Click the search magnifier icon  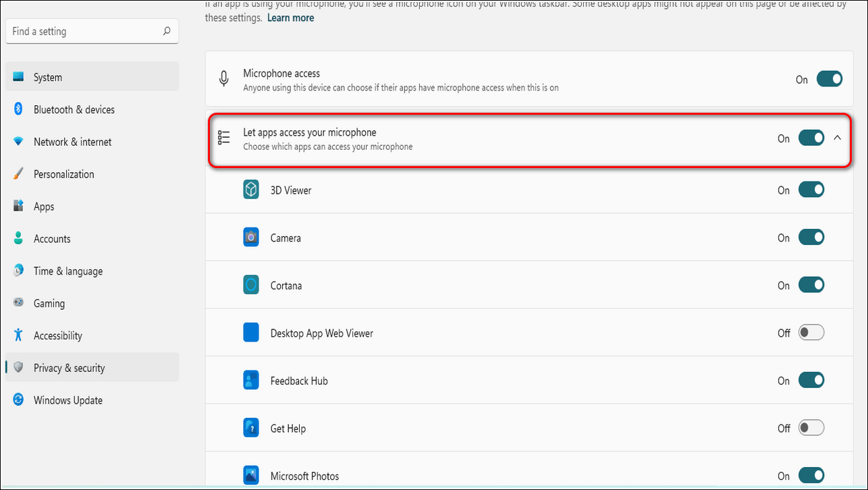point(167,32)
